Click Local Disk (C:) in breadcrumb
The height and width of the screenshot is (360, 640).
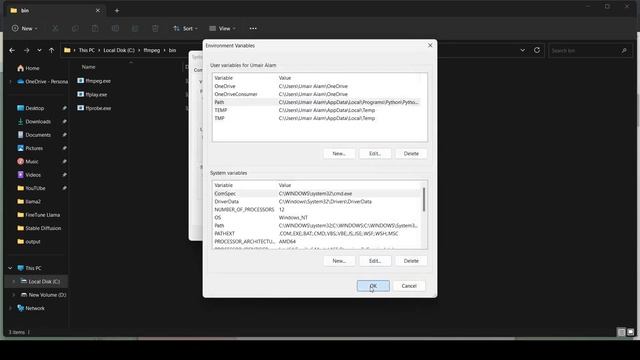(119, 50)
